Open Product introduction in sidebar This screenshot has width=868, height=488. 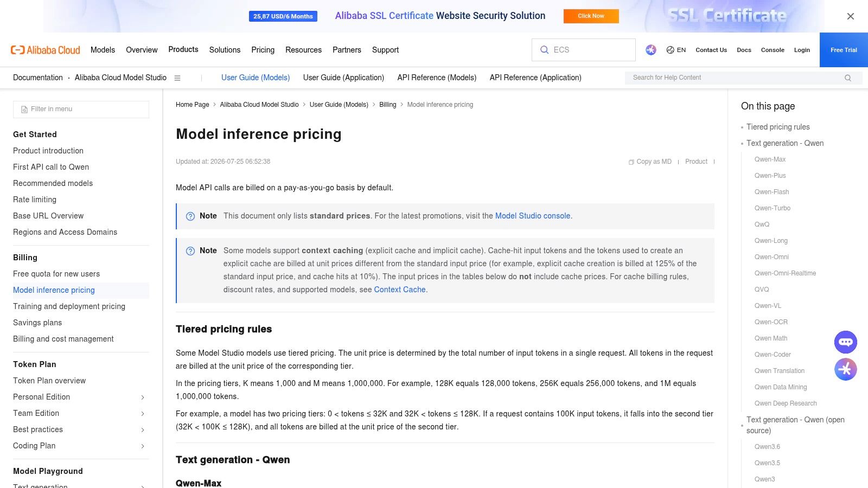[48, 151]
